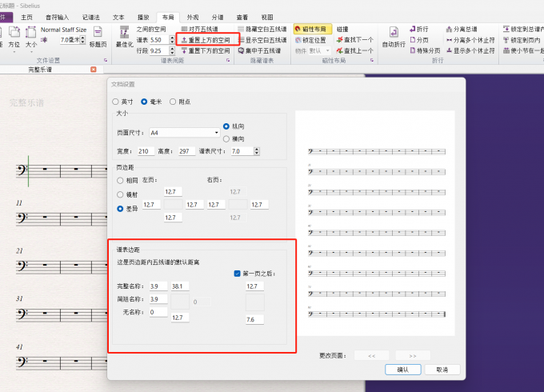The width and height of the screenshot is (544, 392).
Task: Expand 磁性布局 group dialog launcher
Action: click(x=372, y=60)
